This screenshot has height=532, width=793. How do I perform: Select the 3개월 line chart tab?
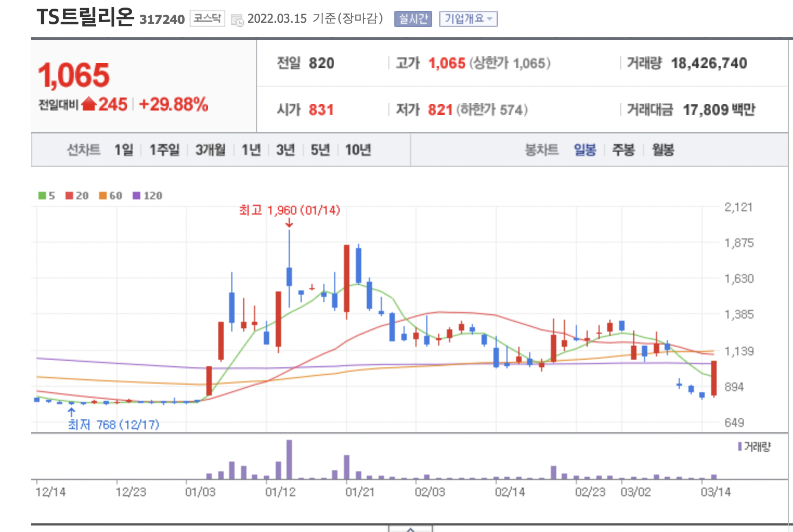click(210, 150)
